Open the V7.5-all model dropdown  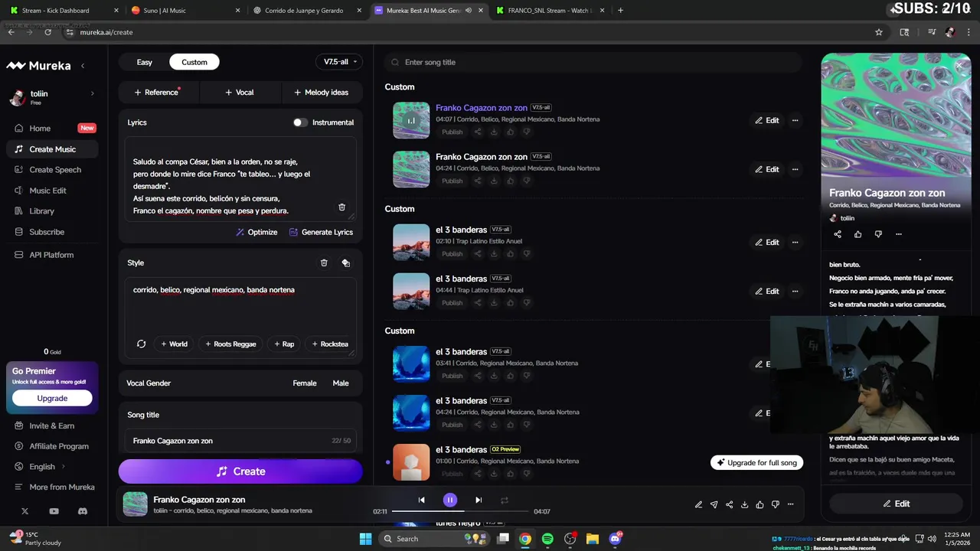pyautogui.click(x=339, y=62)
